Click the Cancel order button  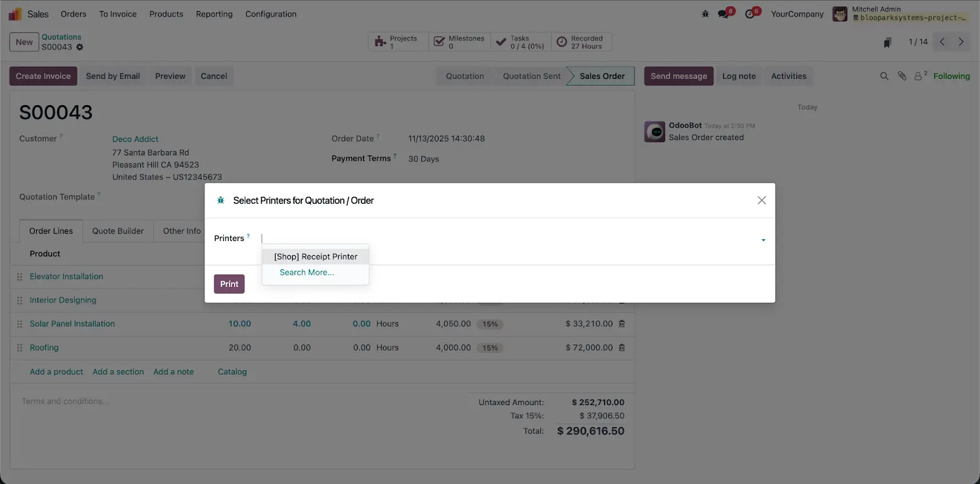(214, 76)
